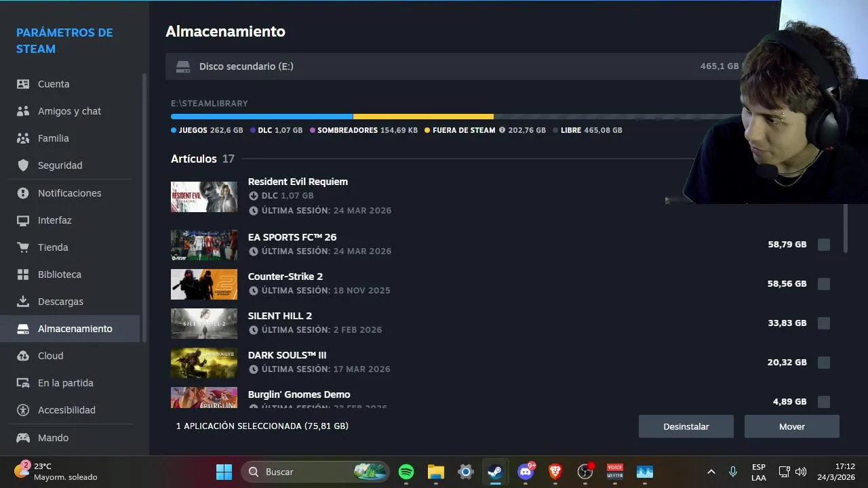Click the clock icon in Resident Evil row

[254, 211]
